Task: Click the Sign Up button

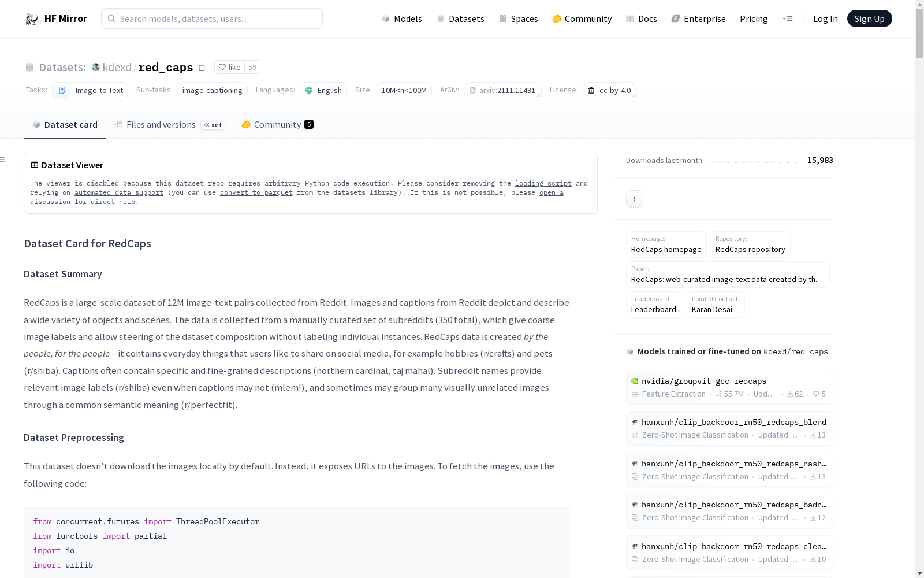Action: pyautogui.click(x=869, y=18)
